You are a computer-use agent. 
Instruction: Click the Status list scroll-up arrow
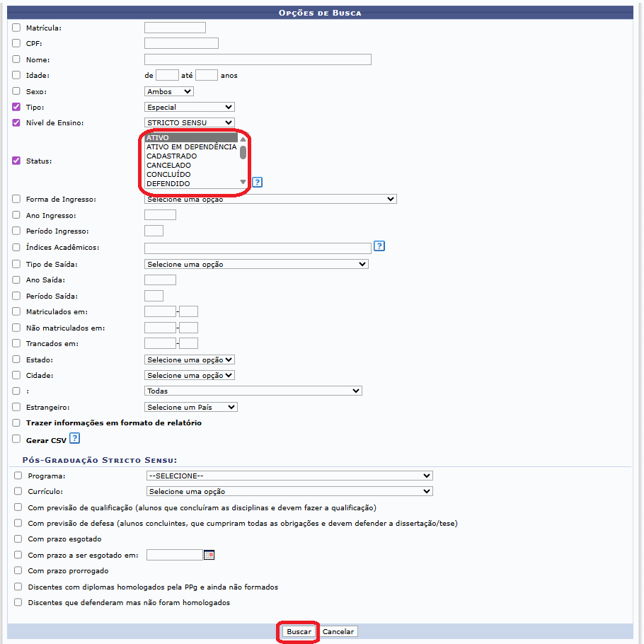point(243,139)
